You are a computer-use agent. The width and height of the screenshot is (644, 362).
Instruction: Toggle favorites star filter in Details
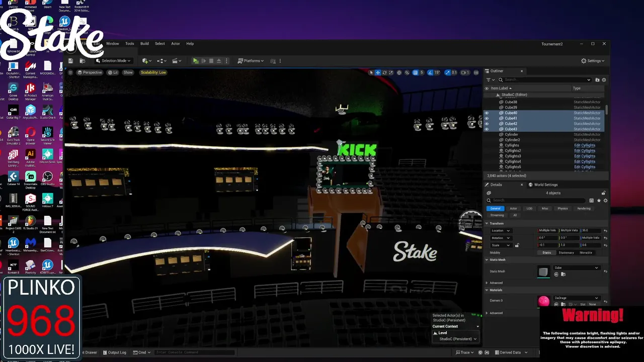pyautogui.click(x=599, y=200)
